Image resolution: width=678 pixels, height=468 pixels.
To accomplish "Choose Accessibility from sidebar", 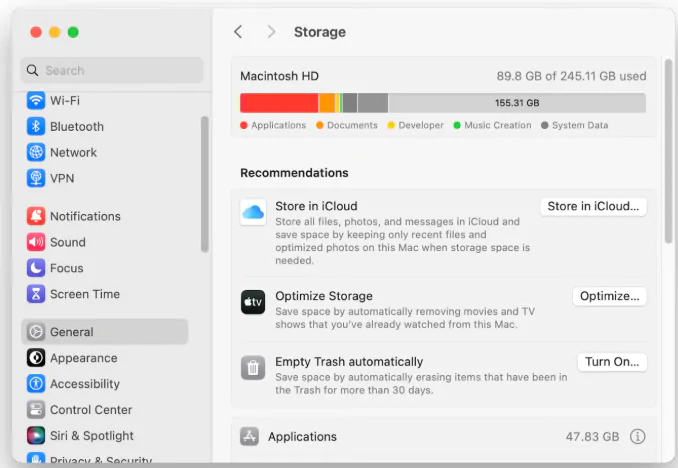I will (85, 384).
